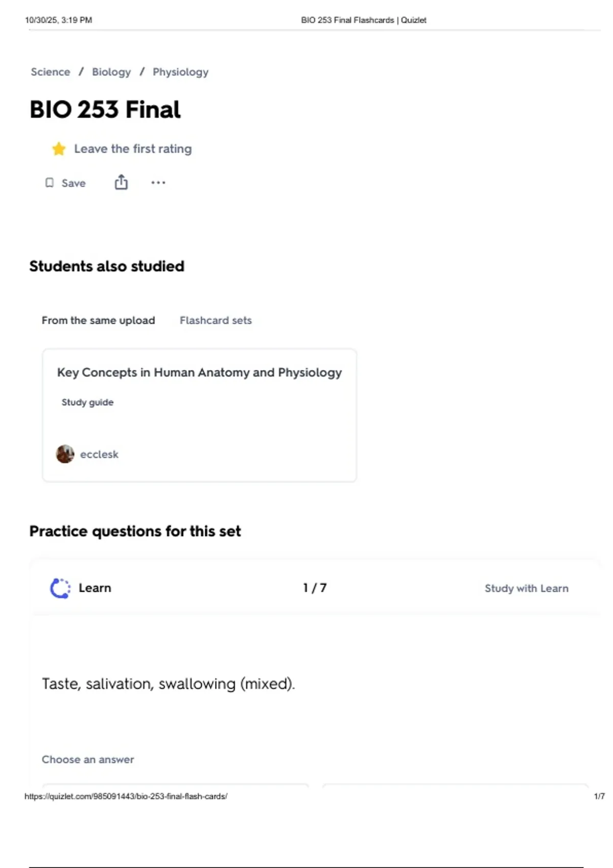
Task: Click Leave the first rating
Action: [x=133, y=149]
